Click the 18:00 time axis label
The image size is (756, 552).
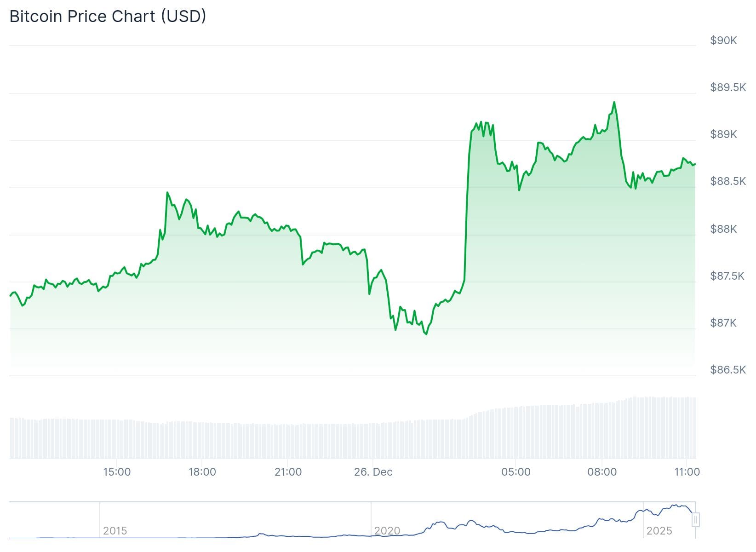click(202, 472)
